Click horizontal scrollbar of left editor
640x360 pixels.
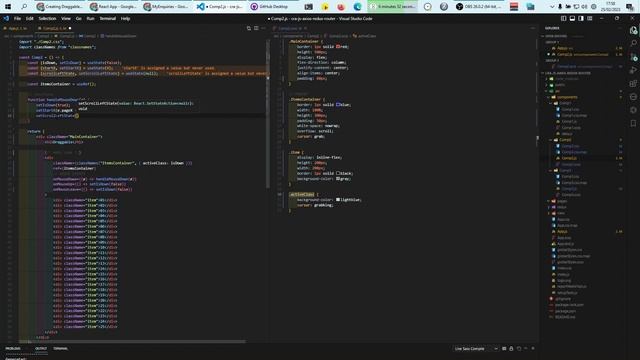pyautogui.click(x=133, y=341)
